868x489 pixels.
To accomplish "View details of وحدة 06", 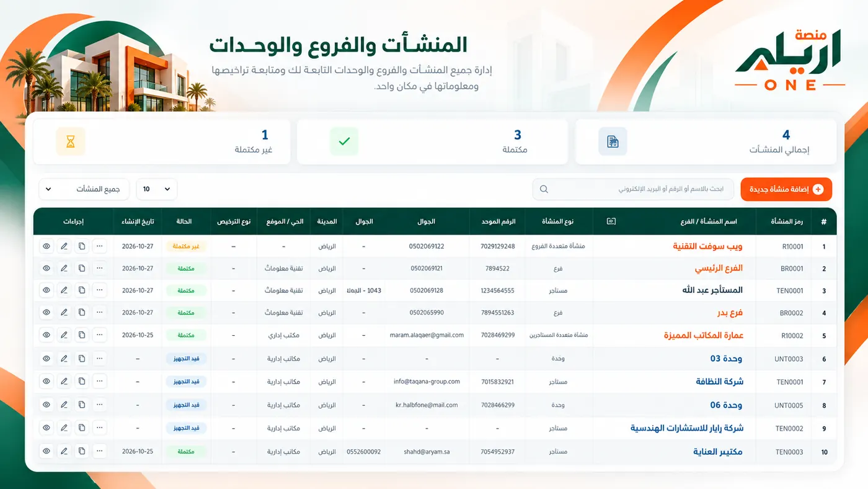I will point(46,405).
